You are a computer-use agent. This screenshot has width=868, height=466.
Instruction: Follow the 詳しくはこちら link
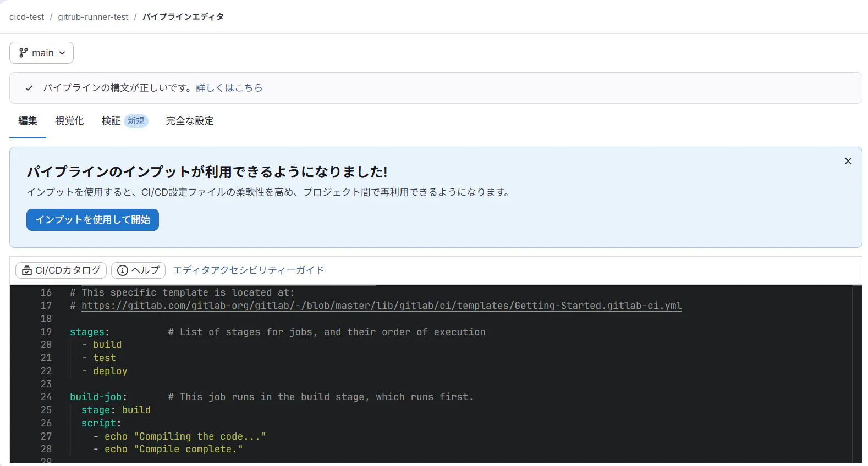tap(229, 88)
